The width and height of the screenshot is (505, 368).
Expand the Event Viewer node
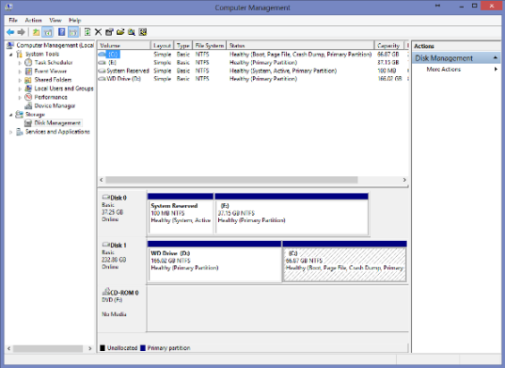20,71
